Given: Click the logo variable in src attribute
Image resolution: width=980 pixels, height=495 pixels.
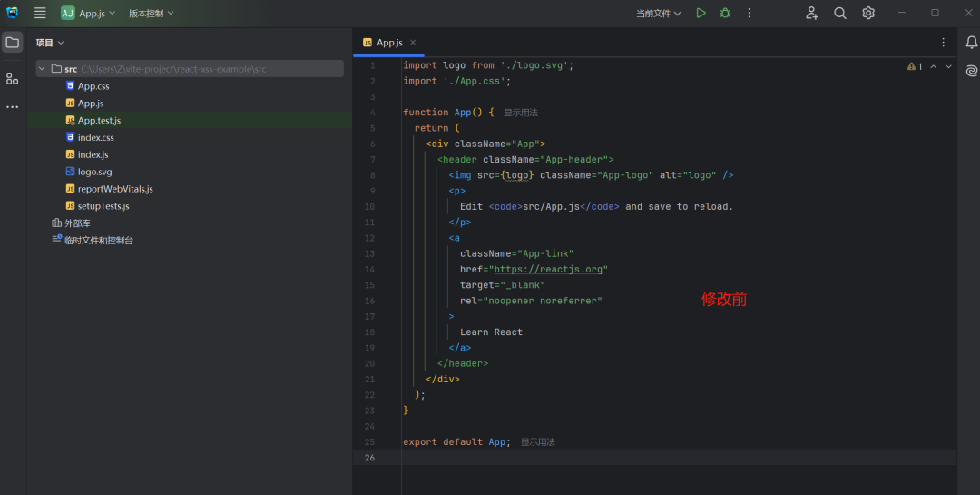Looking at the screenshot, I should tap(517, 175).
